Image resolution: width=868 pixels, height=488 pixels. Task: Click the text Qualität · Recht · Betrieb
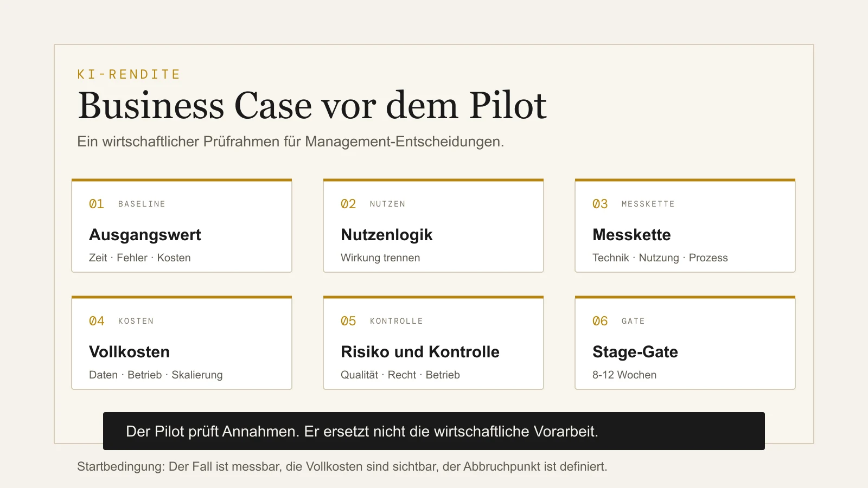[x=400, y=375]
